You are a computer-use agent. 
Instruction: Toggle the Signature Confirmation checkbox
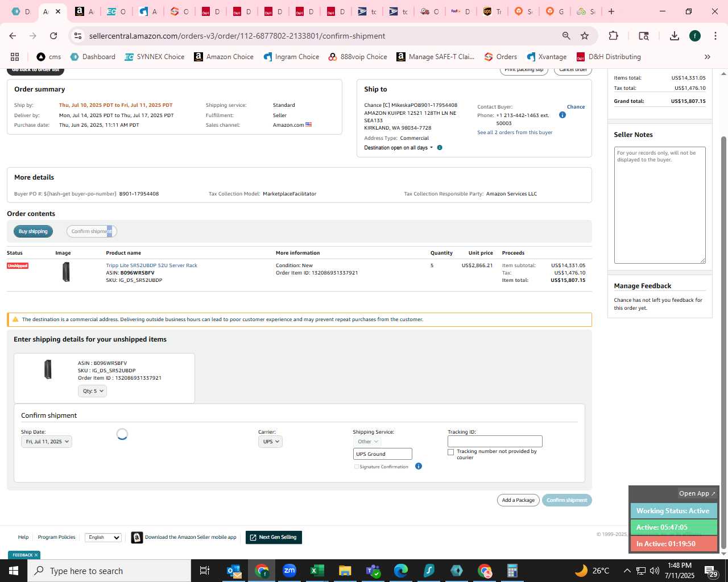pyautogui.click(x=357, y=467)
